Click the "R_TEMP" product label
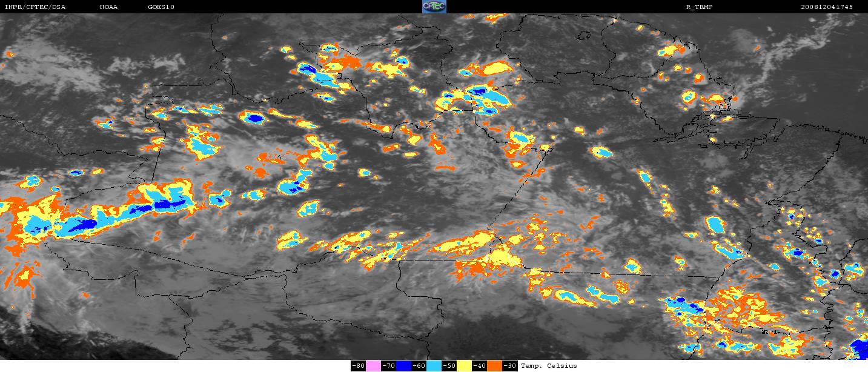The image size is (868, 372). [699, 7]
